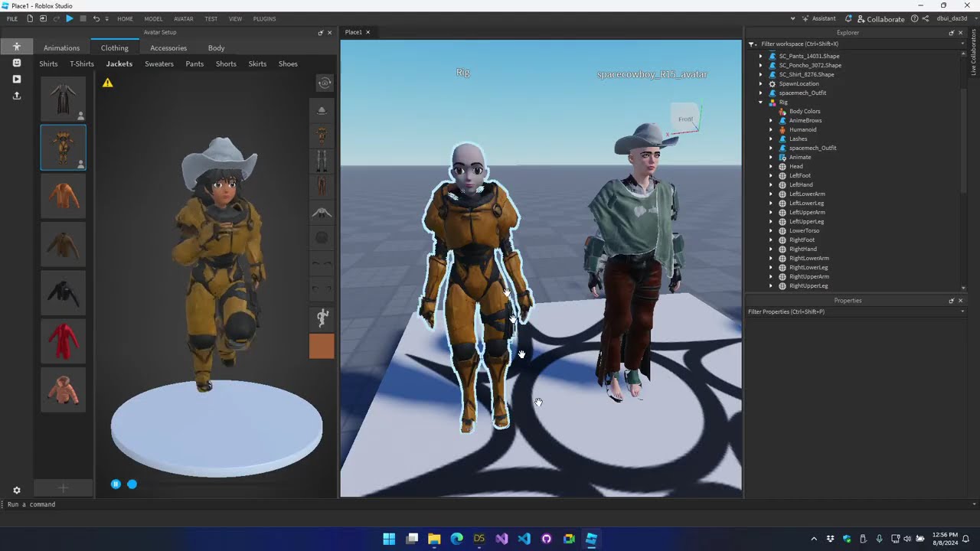Image resolution: width=980 pixels, height=551 pixels.
Task: Select the red coat jacket thumbnail
Action: [63, 341]
